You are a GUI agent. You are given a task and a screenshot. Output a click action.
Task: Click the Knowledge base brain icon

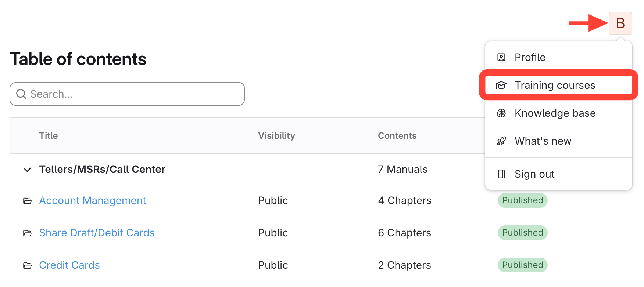click(501, 113)
